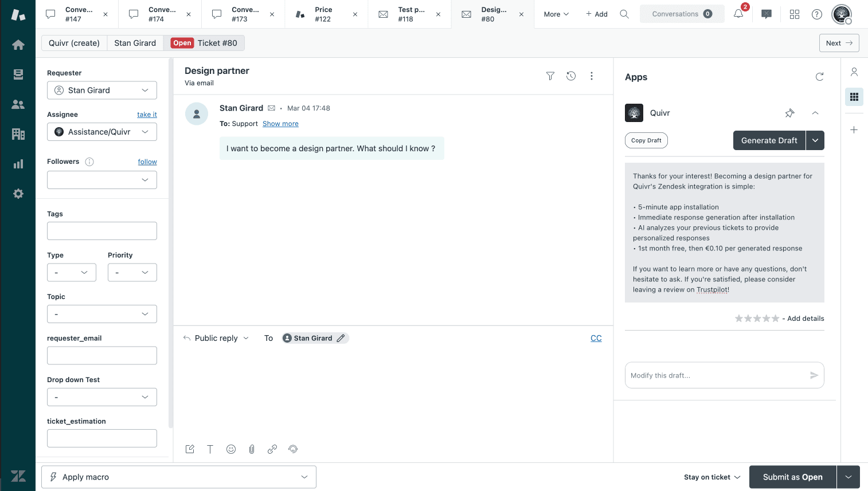Open Apps grid icon in right rail
Screen dimensions: 868x491
click(x=854, y=97)
